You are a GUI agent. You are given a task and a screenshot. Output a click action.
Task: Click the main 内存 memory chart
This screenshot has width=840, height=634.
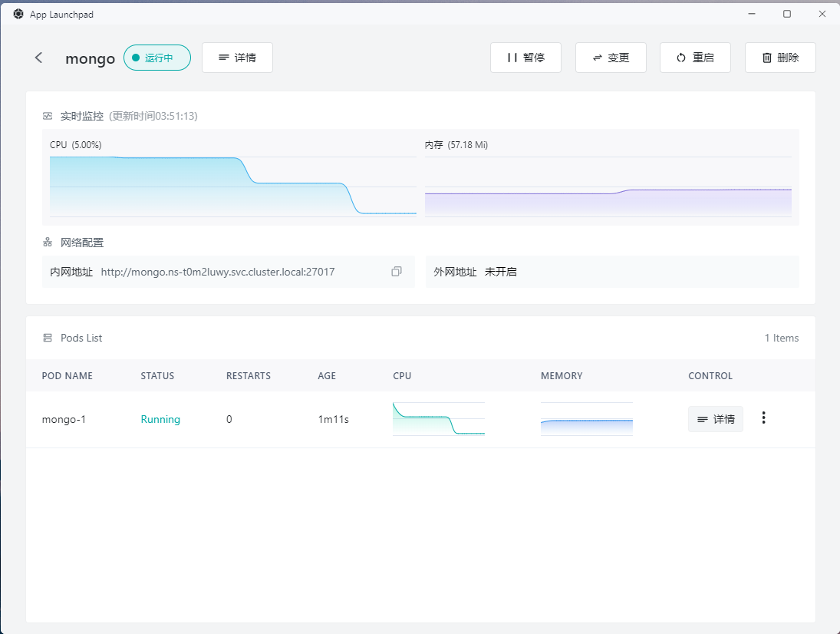[608, 187]
